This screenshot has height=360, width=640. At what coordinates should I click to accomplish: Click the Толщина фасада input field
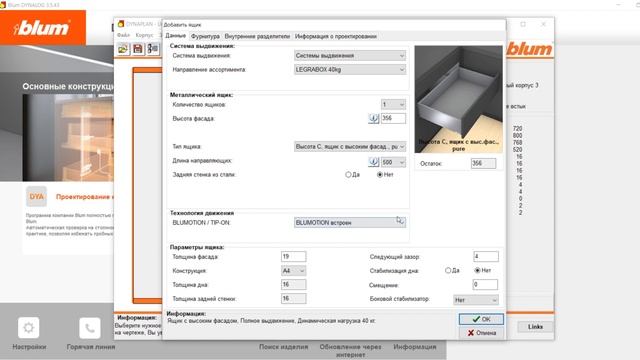[x=293, y=257]
